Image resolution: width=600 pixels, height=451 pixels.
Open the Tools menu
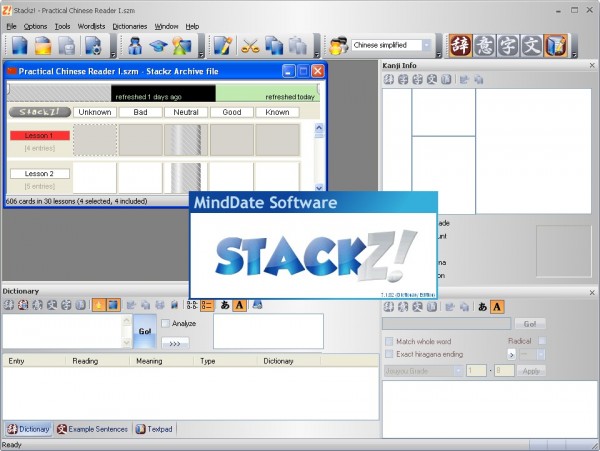62,26
